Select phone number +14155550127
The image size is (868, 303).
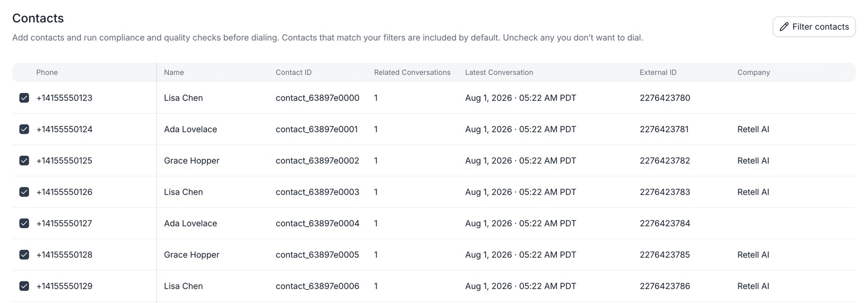tap(64, 223)
